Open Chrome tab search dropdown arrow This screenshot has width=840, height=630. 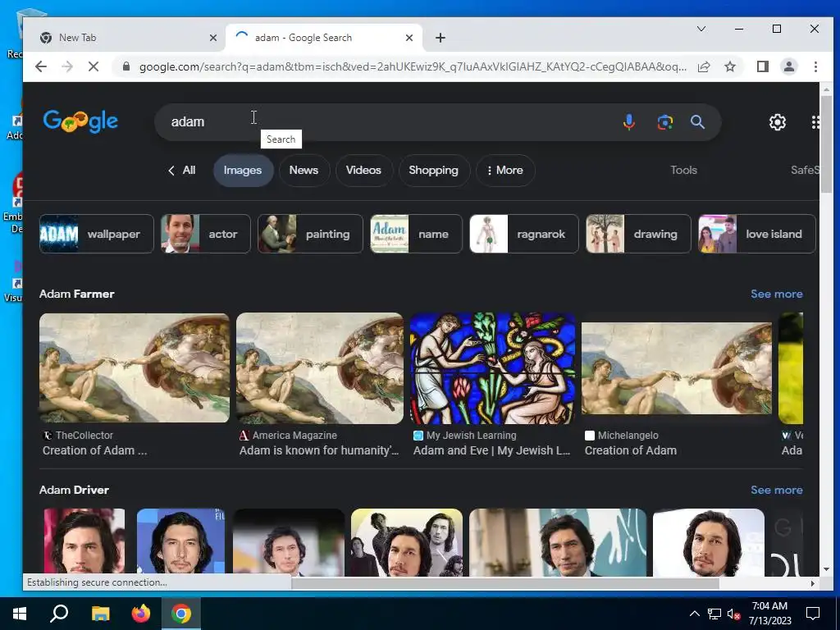pyautogui.click(x=701, y=29)
